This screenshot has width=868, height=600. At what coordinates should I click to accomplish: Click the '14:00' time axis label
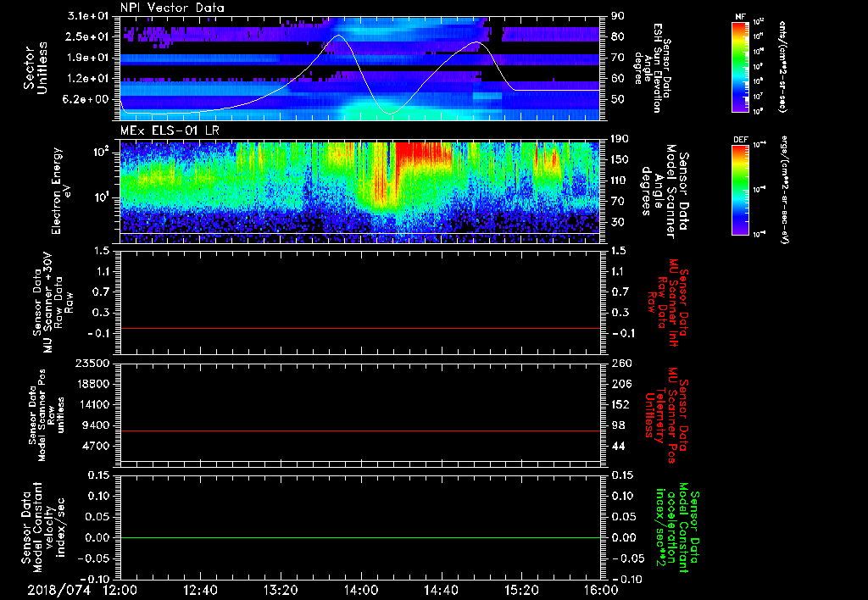coord(361,591)
